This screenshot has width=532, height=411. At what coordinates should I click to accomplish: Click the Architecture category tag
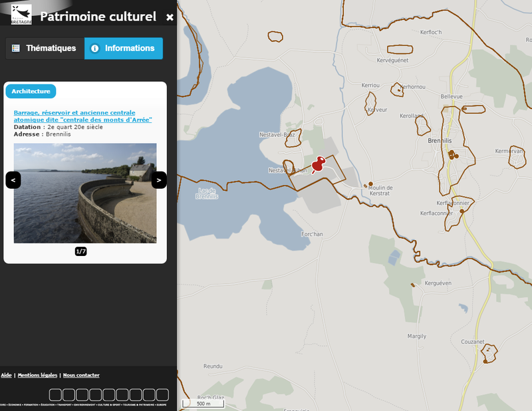(x=31, y=91)
